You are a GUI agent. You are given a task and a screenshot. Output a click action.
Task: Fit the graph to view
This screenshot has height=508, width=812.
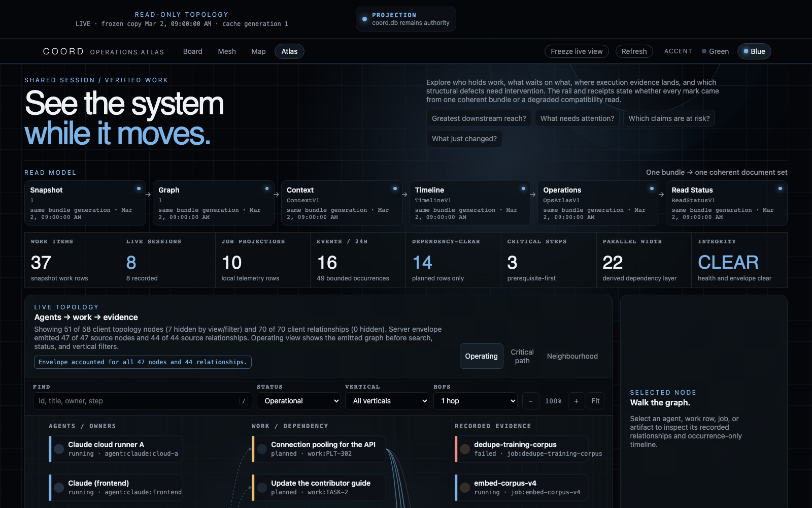[595, 401]
